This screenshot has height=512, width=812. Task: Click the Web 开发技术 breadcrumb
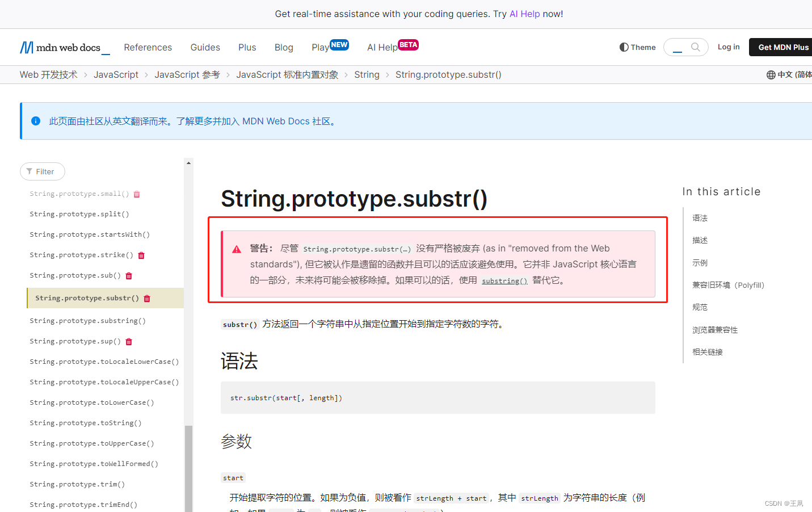48,74
